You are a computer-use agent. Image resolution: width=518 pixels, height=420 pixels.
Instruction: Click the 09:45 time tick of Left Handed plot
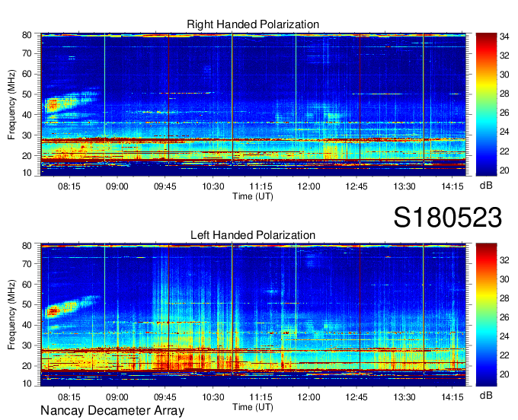(x=165, y=397)
